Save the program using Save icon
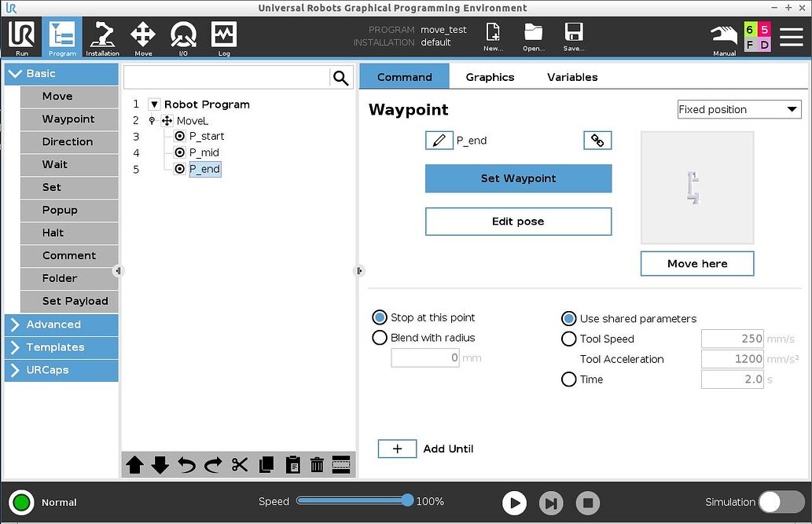The width and height of the screenshot is (812, 524). point(573,37)
